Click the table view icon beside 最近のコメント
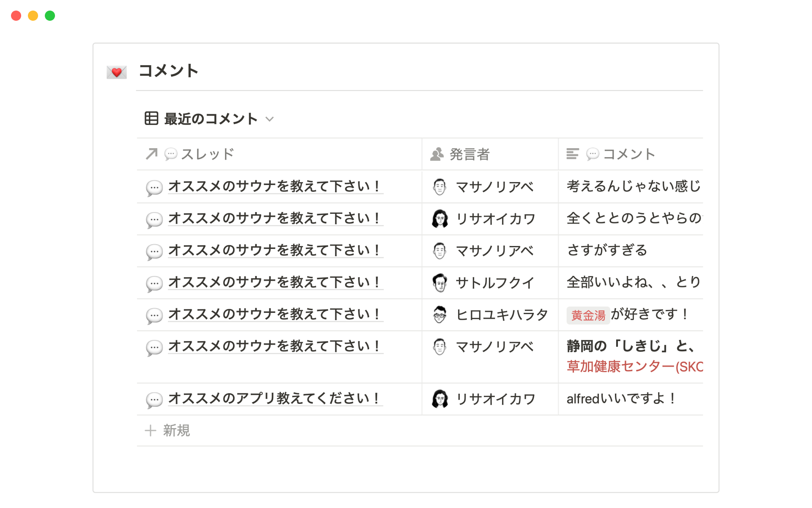This screenshot has height=508, width=812. click(x=151, y=119)
